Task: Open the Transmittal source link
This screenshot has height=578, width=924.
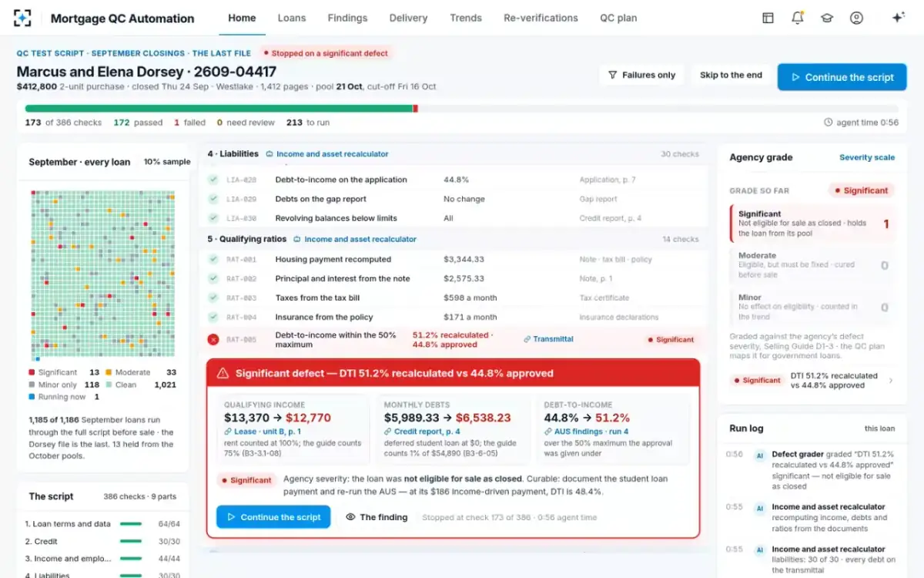Action: point(548,339)
